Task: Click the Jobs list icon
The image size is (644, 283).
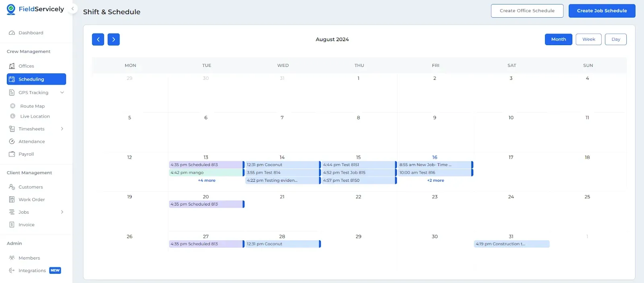Action: coord(12,212)
